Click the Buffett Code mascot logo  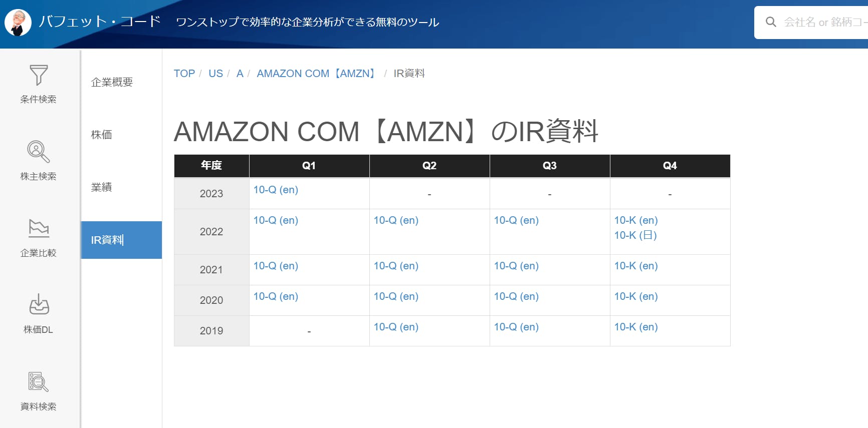tap(18, 23)
